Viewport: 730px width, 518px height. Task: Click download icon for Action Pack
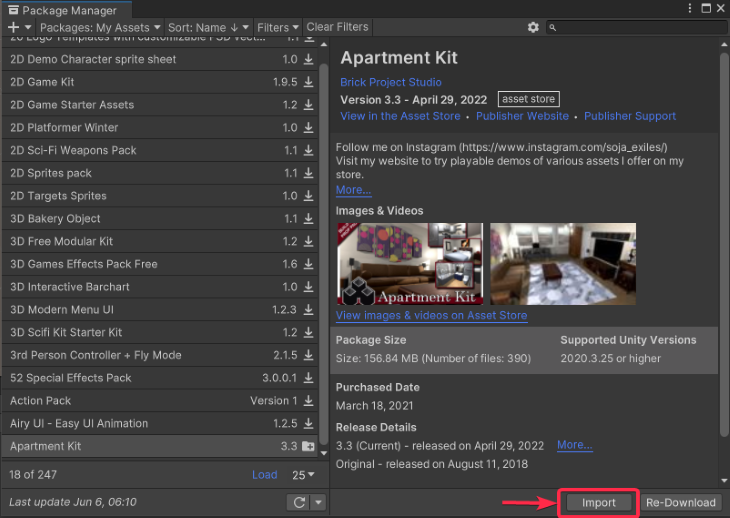pos(308,401)
